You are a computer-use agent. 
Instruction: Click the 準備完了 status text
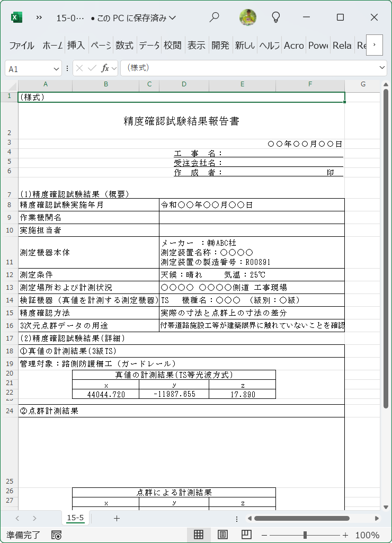coord(23,535)
